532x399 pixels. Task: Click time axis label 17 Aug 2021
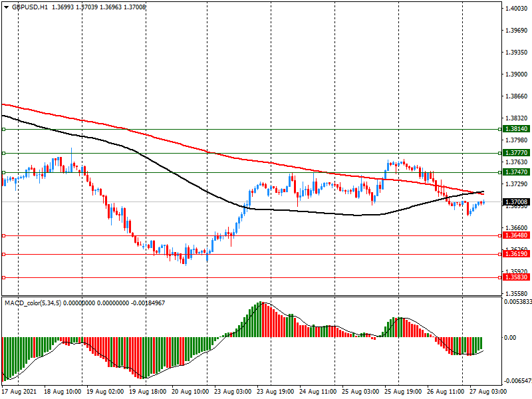click(19, 392)
